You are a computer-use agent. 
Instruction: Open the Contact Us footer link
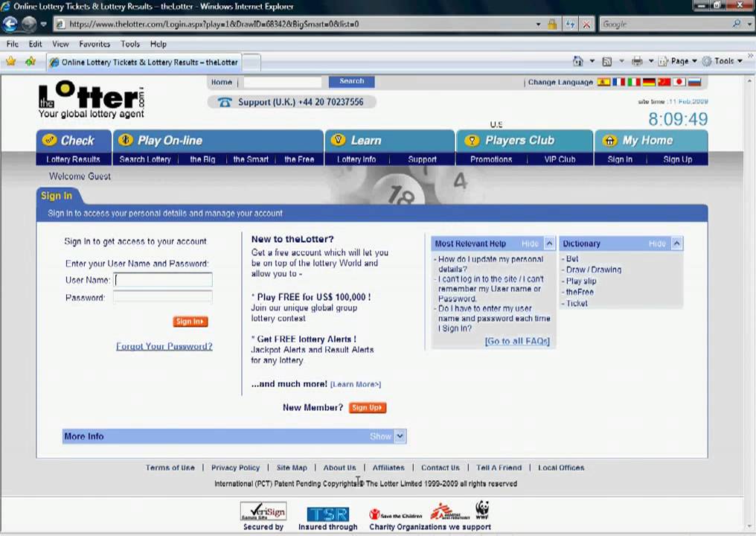pyautogui.click(x=441, y=468)
